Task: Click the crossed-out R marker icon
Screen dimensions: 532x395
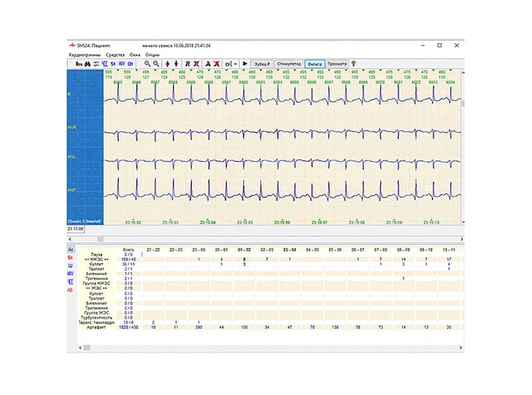Action: pyautogui.click(x=196, y=64)
